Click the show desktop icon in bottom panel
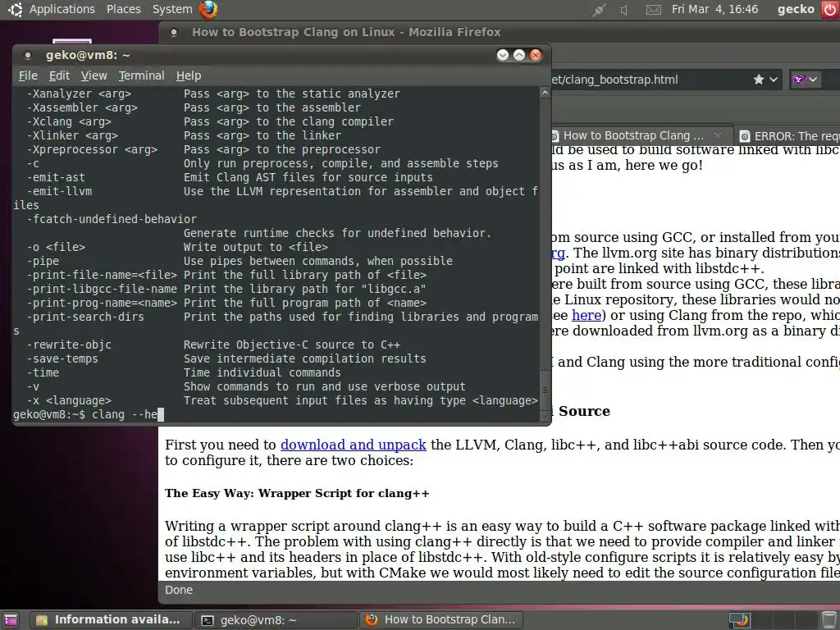 [11, 620]
